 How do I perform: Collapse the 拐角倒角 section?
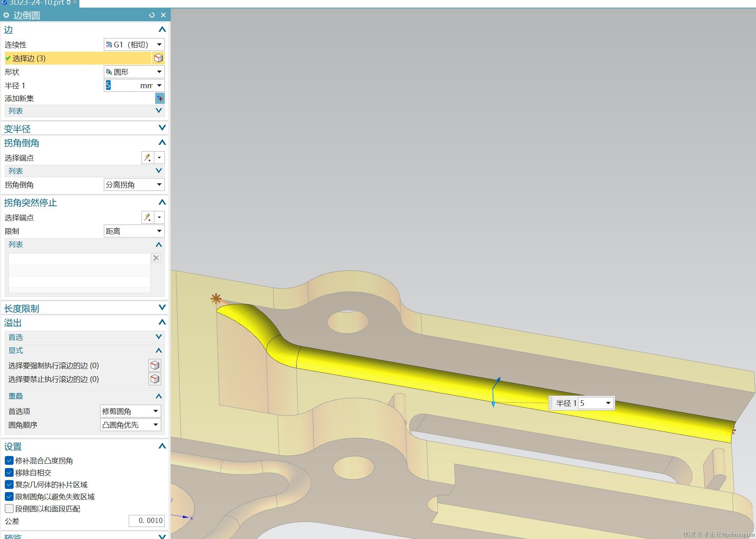162,142
